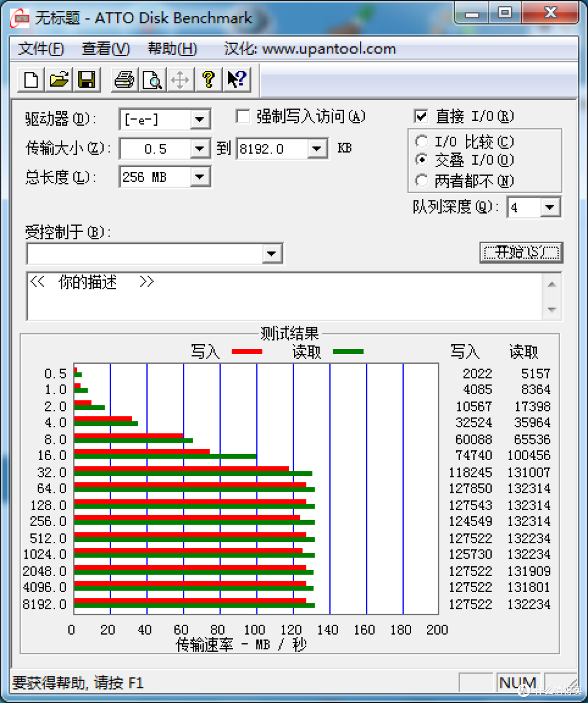Viewport: 588px width, 703px height.
Task: Click description box scroll up arrow
Action: click(x=552, y=284)
